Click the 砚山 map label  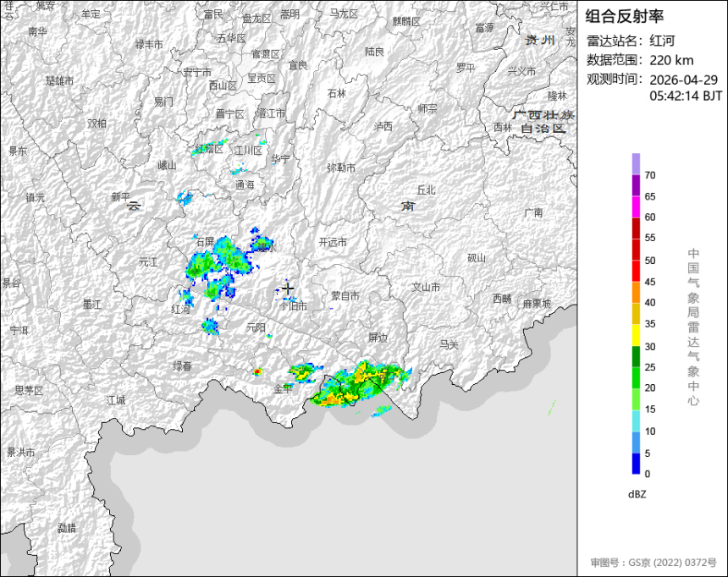click(477, 258)
